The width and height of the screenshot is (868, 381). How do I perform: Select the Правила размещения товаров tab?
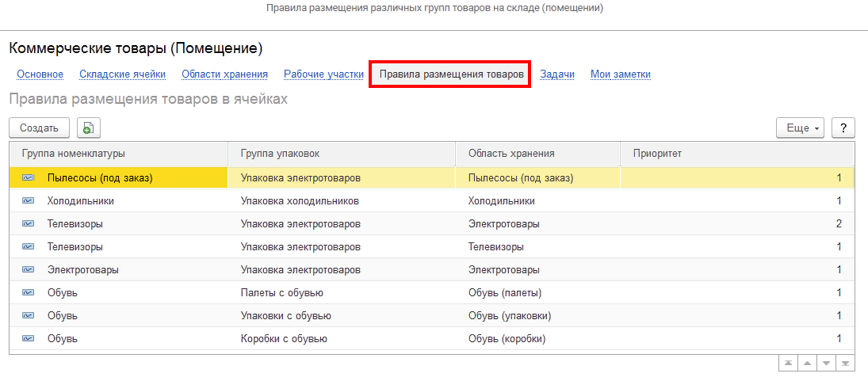point(451,74)
